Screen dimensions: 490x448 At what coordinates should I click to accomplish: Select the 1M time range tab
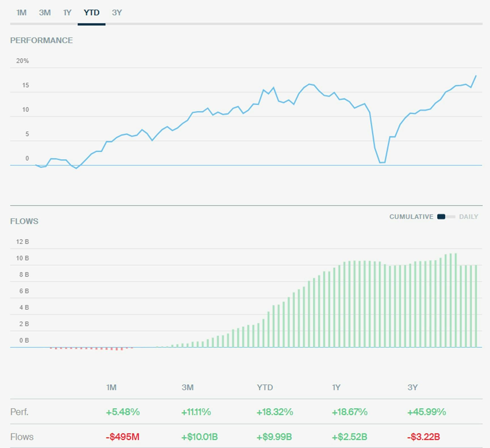tap(21, 13)
